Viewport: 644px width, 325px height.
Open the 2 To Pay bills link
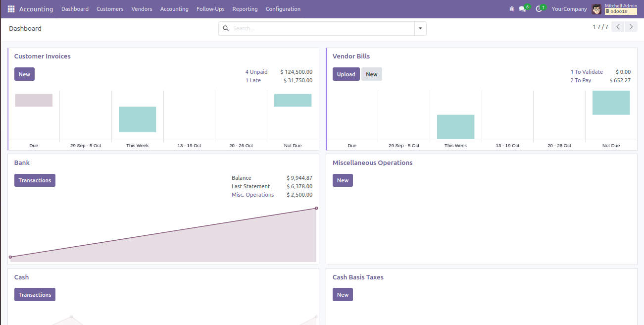click(581, 80)
